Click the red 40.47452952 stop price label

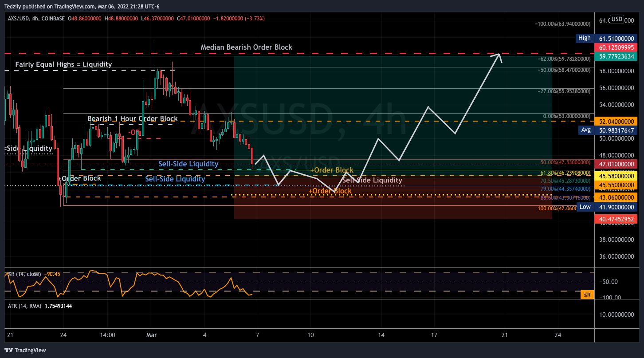tap(617, 219)
